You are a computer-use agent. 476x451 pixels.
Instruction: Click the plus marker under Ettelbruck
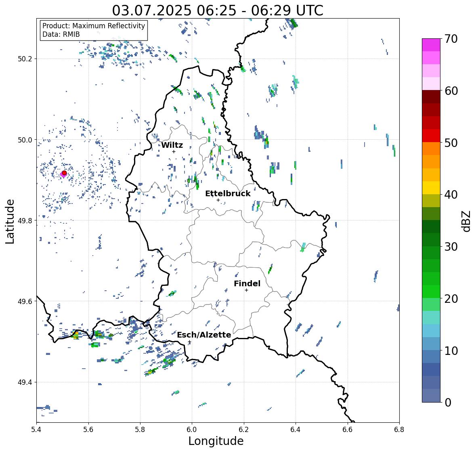tap(218, 200)
